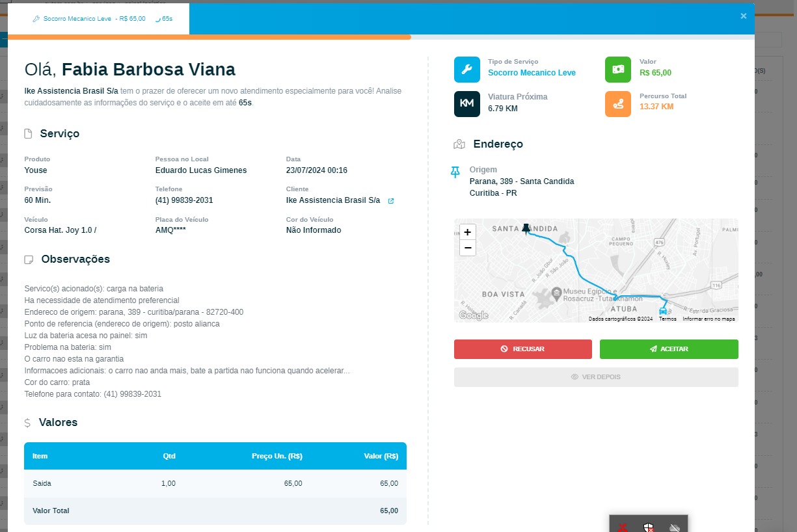Click the wrench Tipo de Serviço icon

tap(467, 70)
